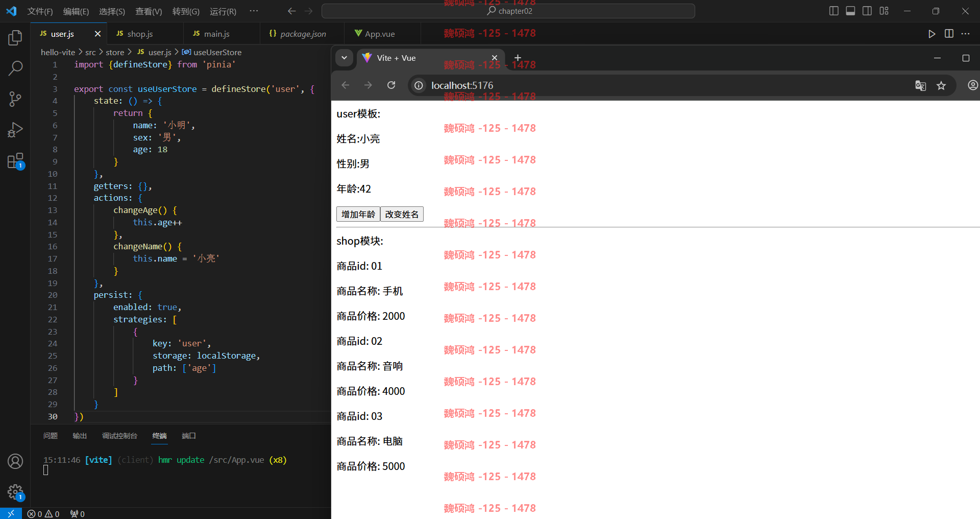Screen dimensions: 980x519
Task: Toggle the bottom panel layout
Action: pos(850,11)
